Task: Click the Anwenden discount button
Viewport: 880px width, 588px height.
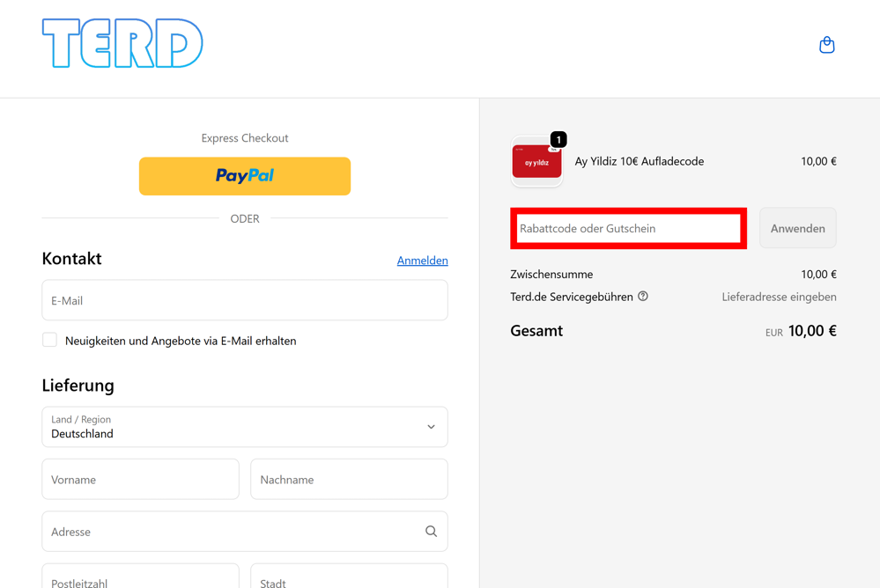Action: click(797, 228)
